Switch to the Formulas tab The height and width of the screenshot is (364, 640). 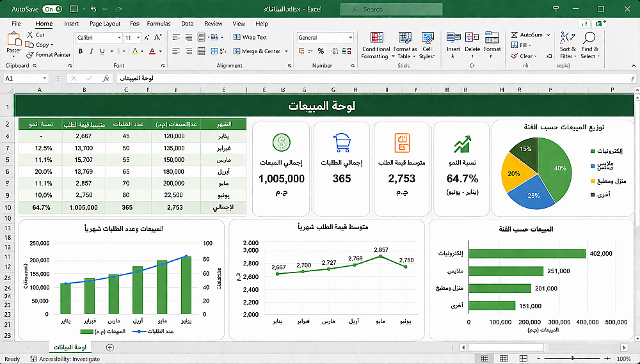click(159, 24)
